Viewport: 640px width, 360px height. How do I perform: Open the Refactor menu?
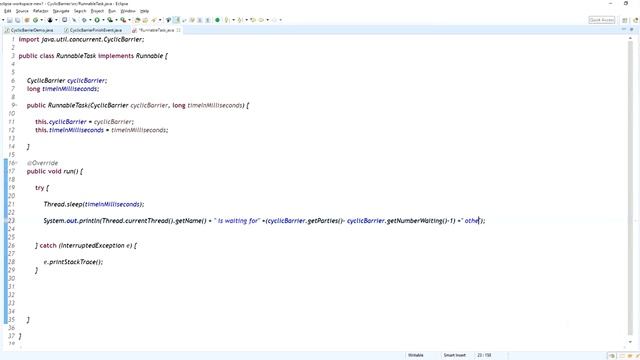pos(40,11)
